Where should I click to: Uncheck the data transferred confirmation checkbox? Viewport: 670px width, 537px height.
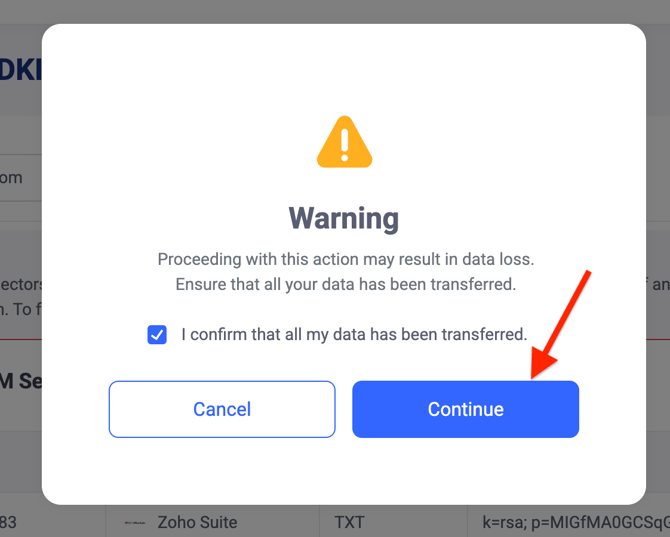coord(157,335)
